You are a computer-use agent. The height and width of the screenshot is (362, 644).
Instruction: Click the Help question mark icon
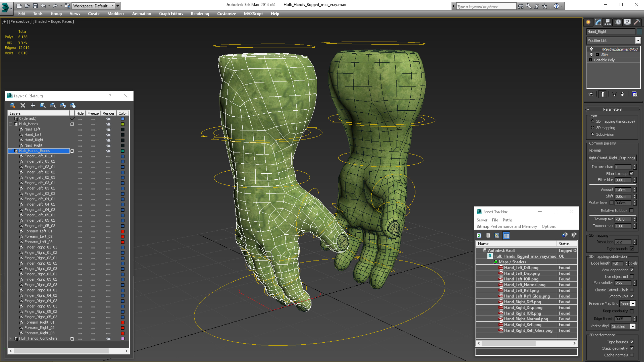(556, 6)
